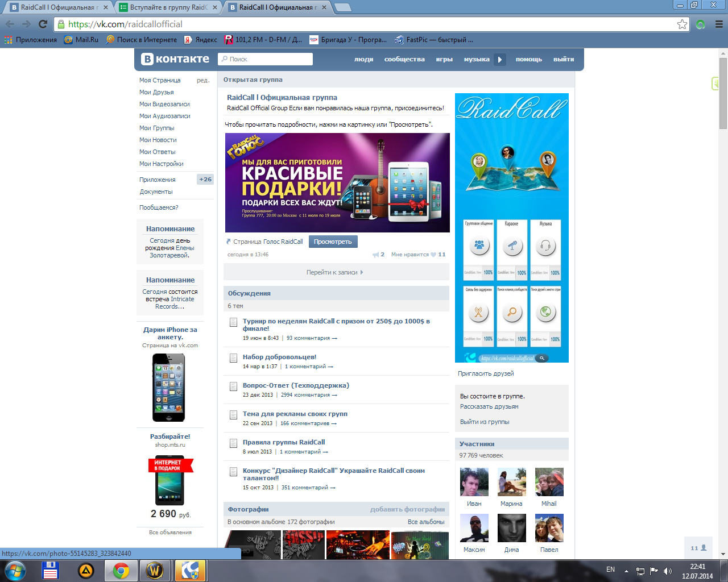Open Мои Друзья in the sidebar
This screenshot has height=582, width=728.
pos(156,92)
